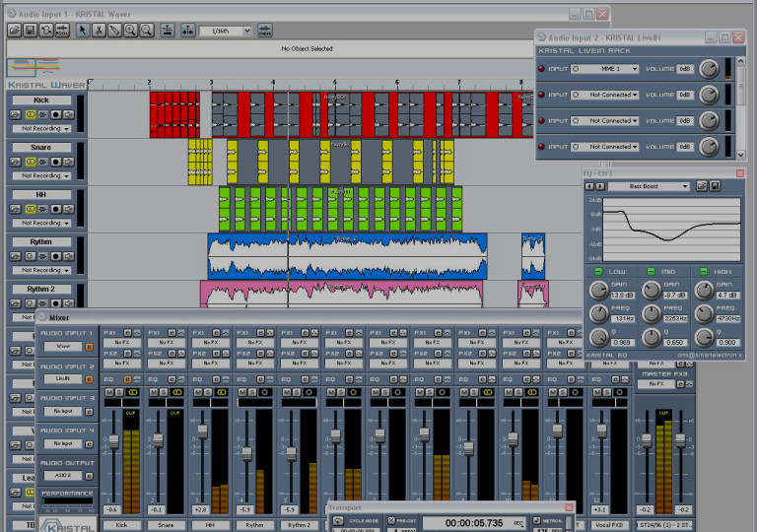Open a project file in Waver toolbar

tap(15, 31)
